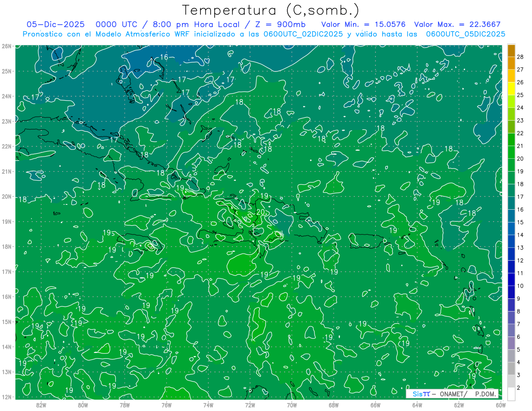Click the 25N latitude axis label
532x411 pixels.
tap(7, 71)
